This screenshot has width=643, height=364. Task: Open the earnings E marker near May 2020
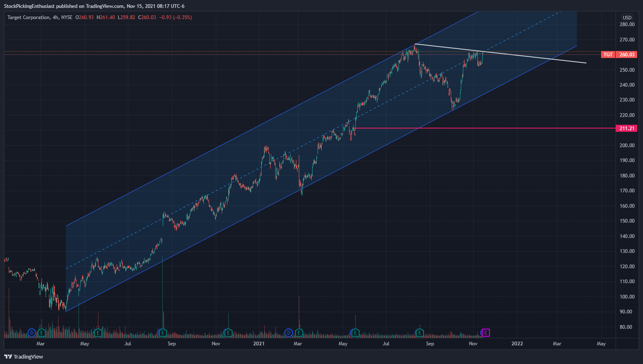(x=98, y=332)
